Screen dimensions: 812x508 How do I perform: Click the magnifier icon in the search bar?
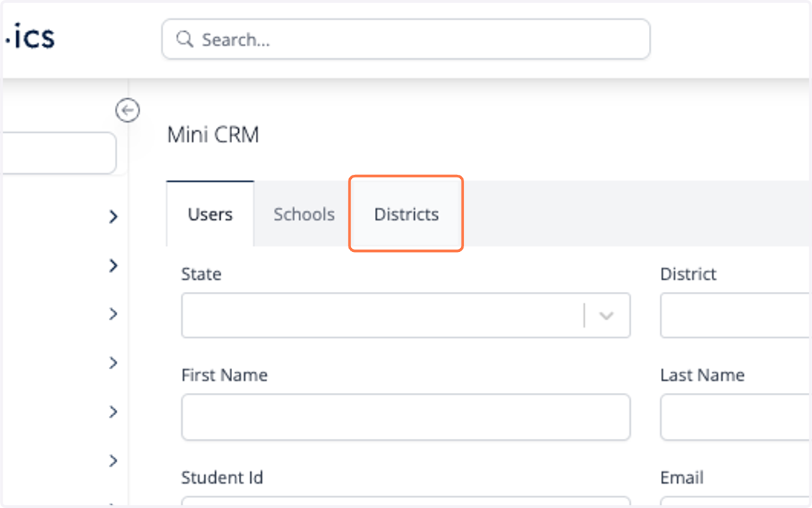[x=185, y=39]
